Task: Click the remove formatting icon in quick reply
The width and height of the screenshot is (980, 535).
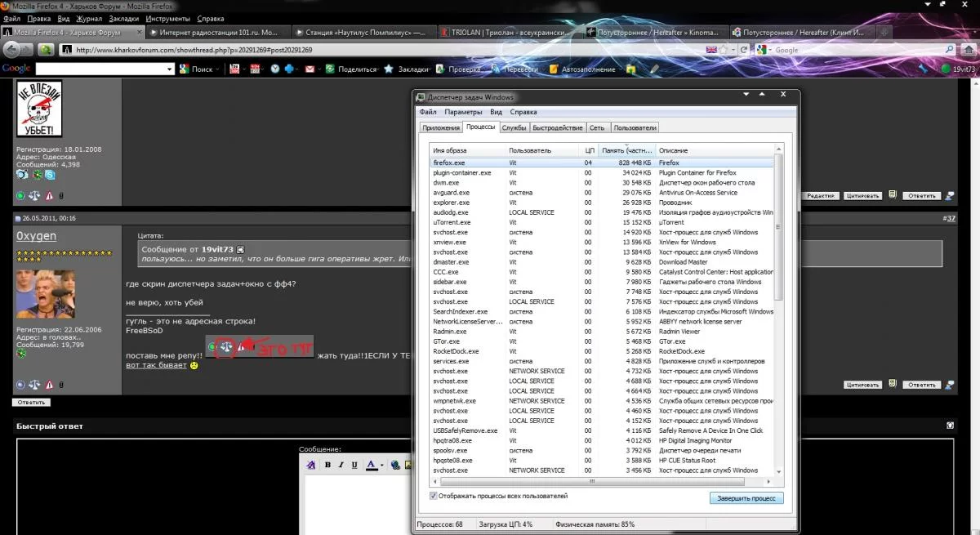Action: [310, 465]
